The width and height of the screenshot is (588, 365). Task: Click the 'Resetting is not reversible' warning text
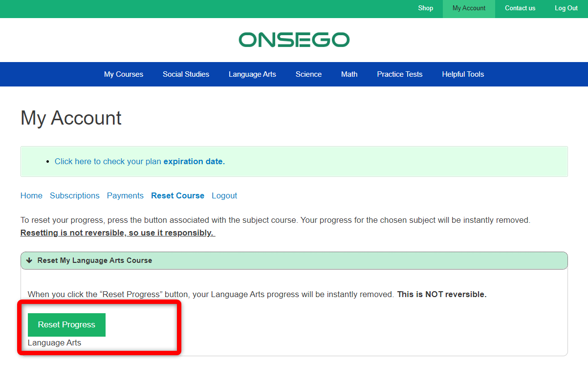tap(118, 233)
